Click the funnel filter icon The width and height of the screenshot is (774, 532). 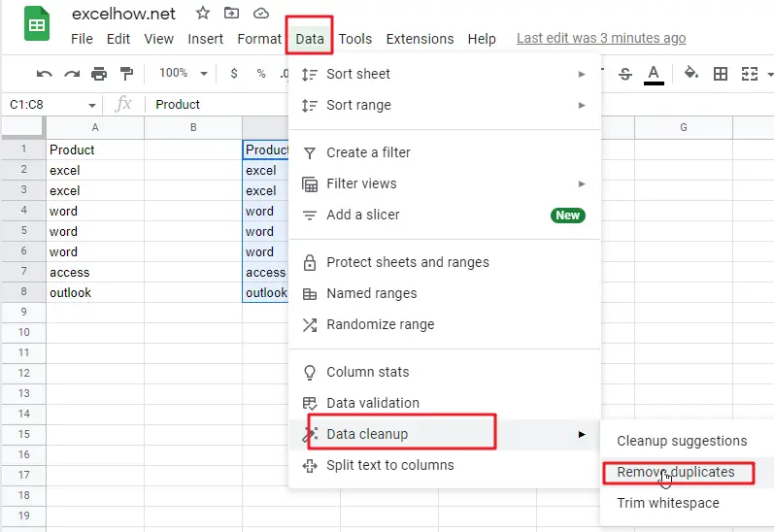tap(310, 153)
